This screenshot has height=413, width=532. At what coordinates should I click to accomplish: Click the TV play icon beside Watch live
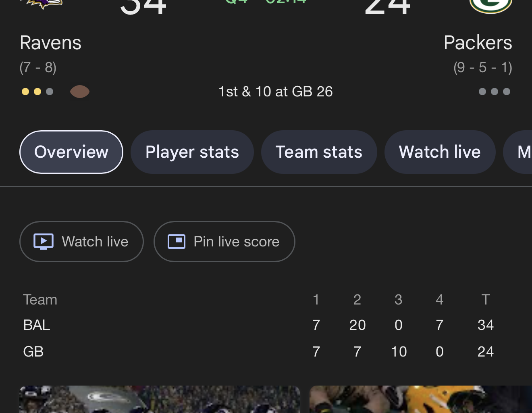44,242
